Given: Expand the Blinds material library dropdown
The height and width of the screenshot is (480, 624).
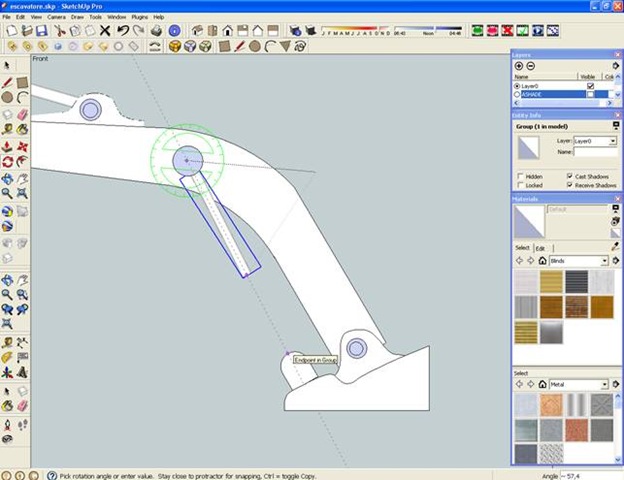Looking at the screenshot, I should (604, 261).
